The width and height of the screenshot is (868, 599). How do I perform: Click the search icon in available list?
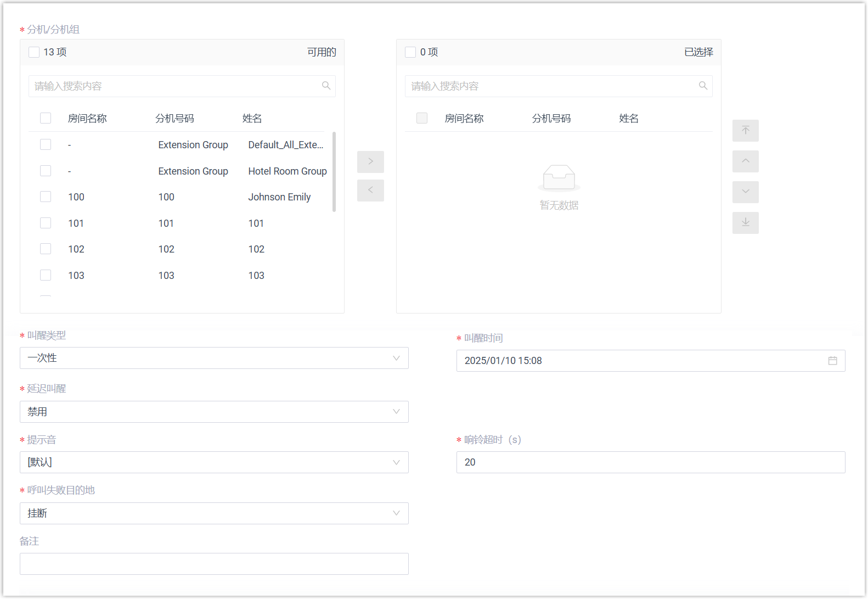(x=326, y=86)
